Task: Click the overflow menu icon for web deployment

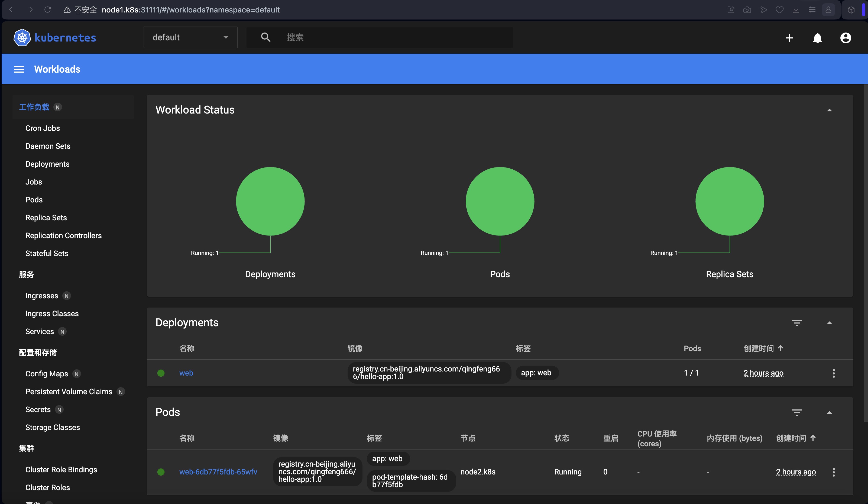Action: 834,373
